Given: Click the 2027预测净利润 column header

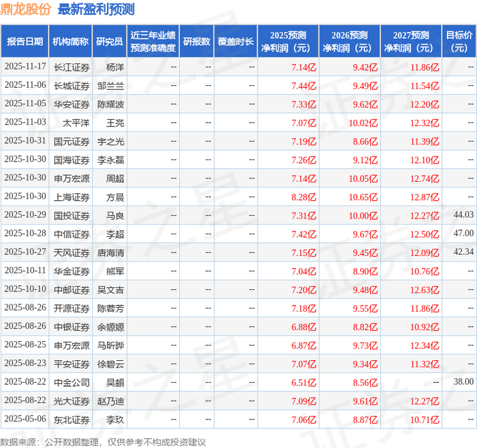Looking at the screenshot, I should tap(411, 42).
